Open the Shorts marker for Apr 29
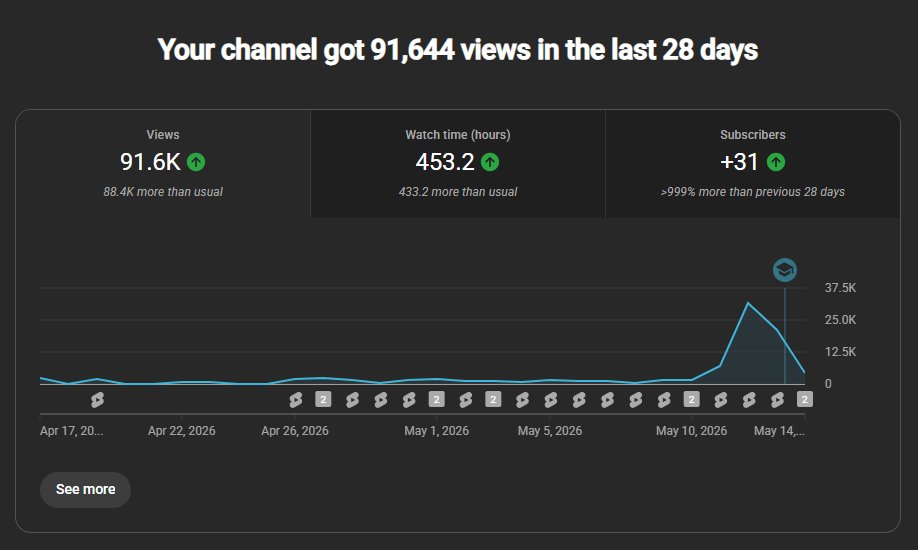The height and width of the screenshot is (550, 918). [381, 399]
